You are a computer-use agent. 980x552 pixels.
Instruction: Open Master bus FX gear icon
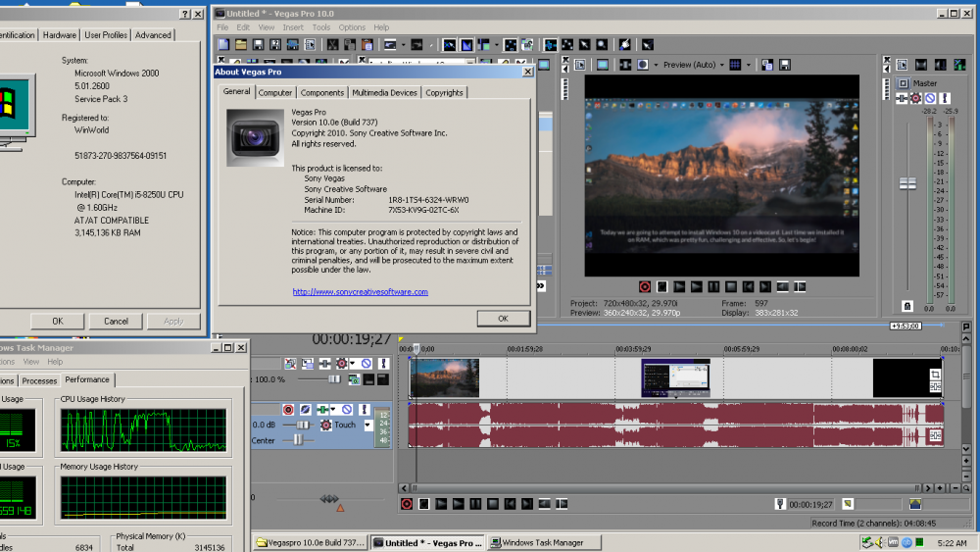pyautogui.click(x=915, y=98)
